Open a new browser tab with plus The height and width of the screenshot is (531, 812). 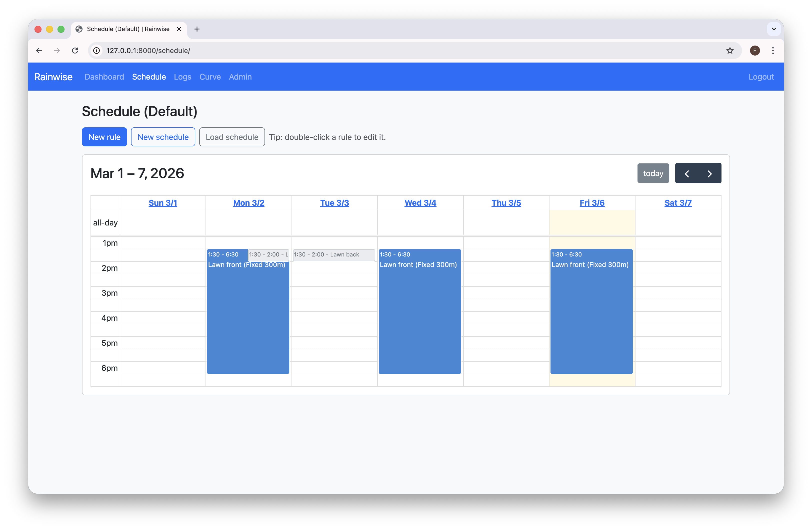coord(197,29)
